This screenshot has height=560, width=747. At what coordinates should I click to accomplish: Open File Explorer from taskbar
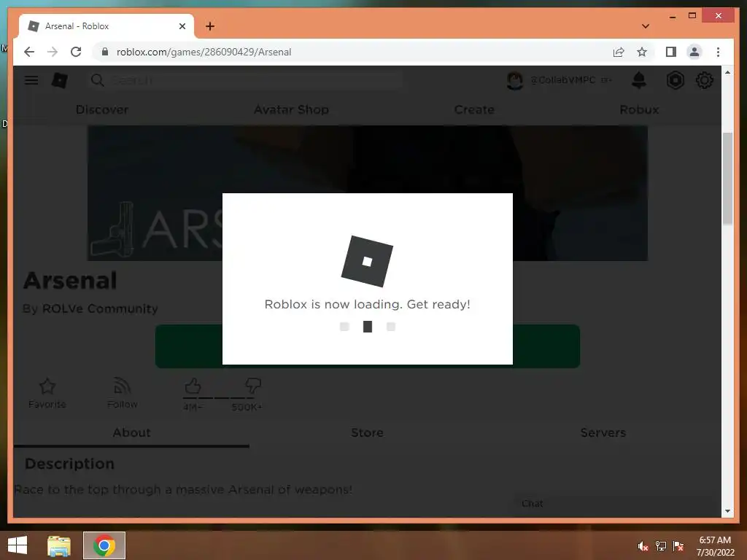click(59, 545)
